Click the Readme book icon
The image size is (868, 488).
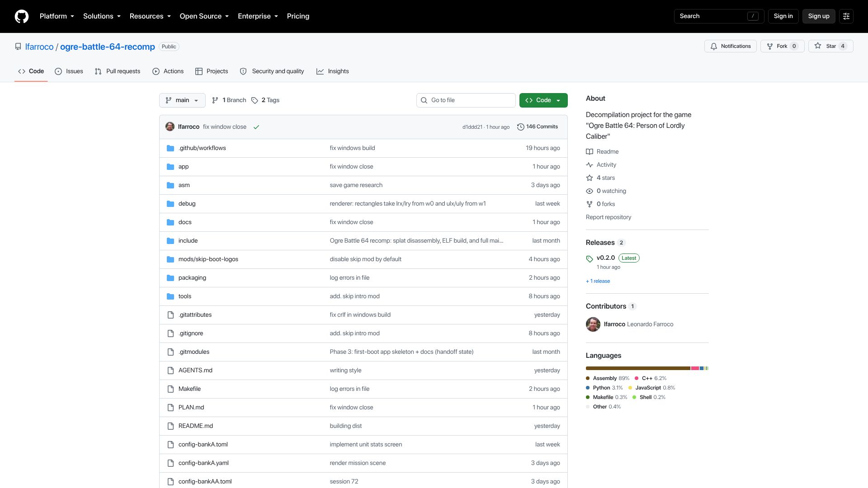pyautogui.click(x=590, y=152)
